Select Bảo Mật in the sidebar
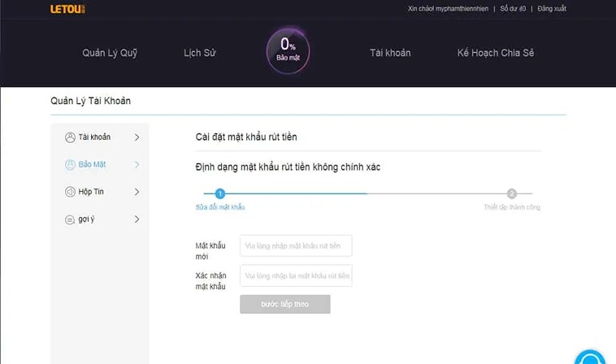Screen dimensions: 616x364 [x=92, y=164]
